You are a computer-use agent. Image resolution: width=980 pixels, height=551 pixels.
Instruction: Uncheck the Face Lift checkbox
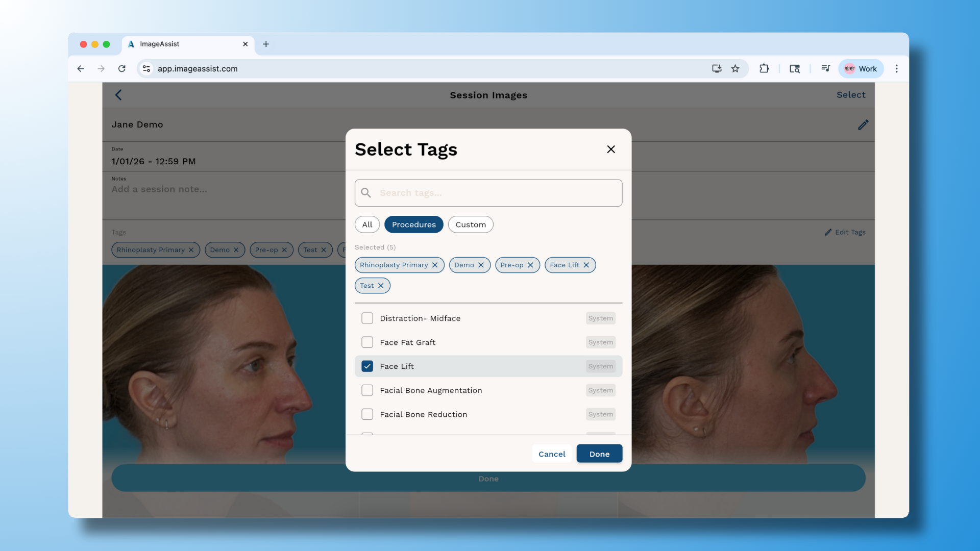point(367,366)
